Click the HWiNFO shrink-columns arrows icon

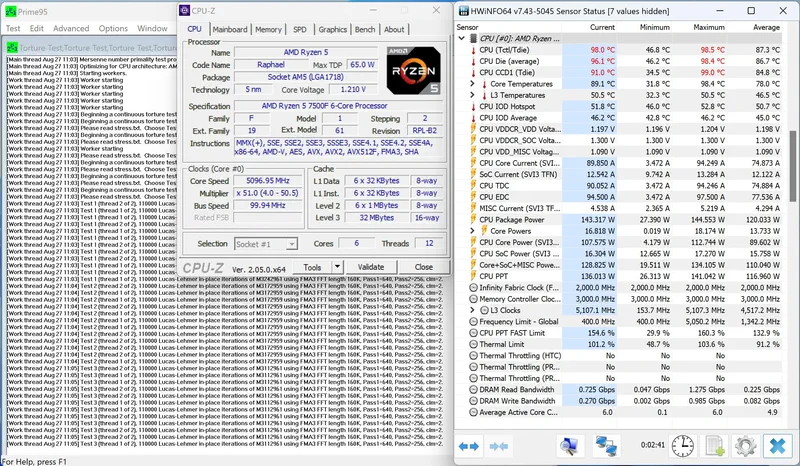pyautogui.click(x=498, y=447)
